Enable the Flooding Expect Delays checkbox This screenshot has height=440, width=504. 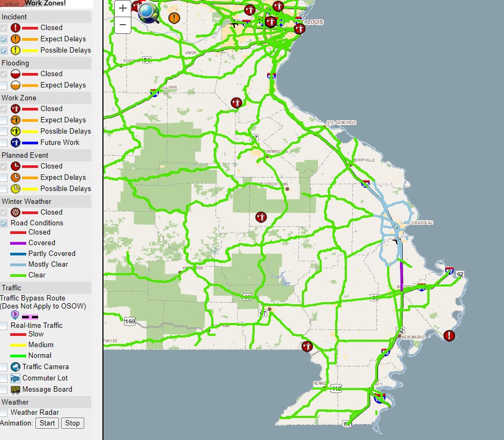4,85
